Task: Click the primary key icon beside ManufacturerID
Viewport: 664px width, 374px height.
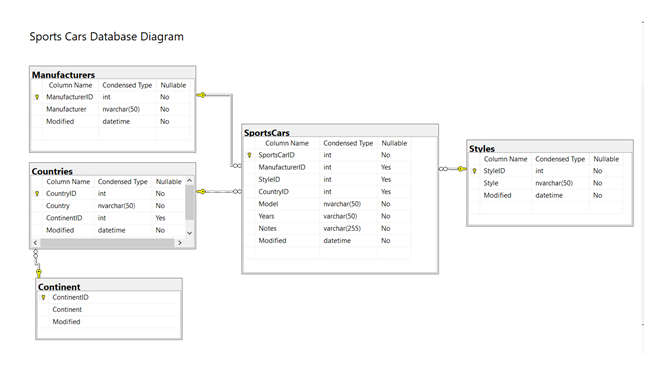Action: (x=37, y=97)
